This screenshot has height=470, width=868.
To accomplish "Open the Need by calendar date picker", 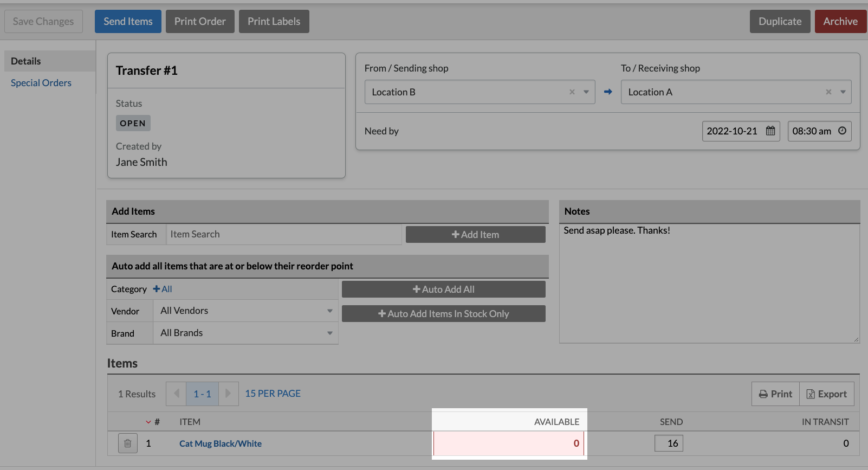I will pos(770,131).
